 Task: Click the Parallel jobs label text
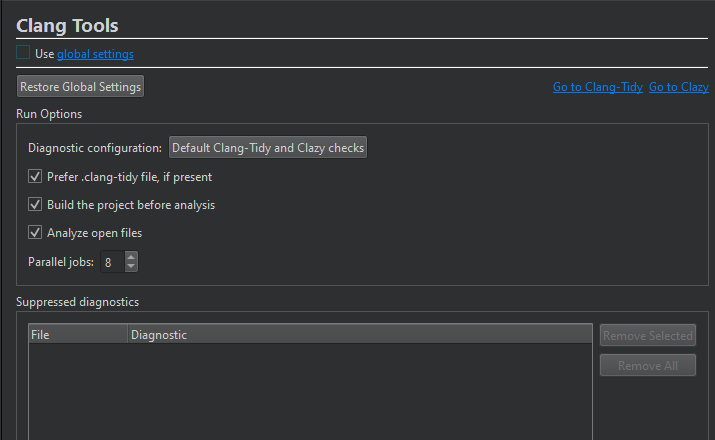[61, 262]
